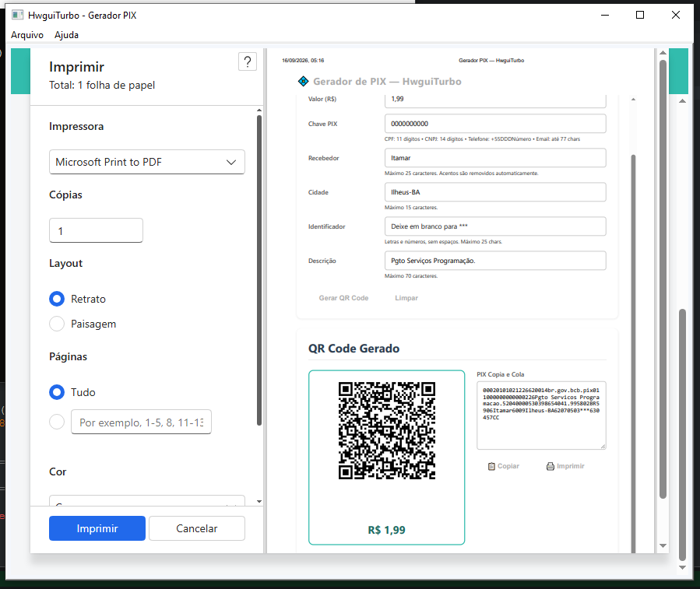Maximize the HwguiTurbo window
Image resolution: width=700 pixels, height=589 pixels.
(640, 15)
